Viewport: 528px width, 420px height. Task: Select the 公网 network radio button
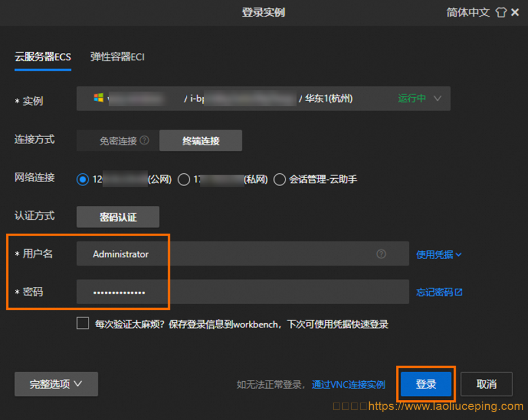coord(83,179)
